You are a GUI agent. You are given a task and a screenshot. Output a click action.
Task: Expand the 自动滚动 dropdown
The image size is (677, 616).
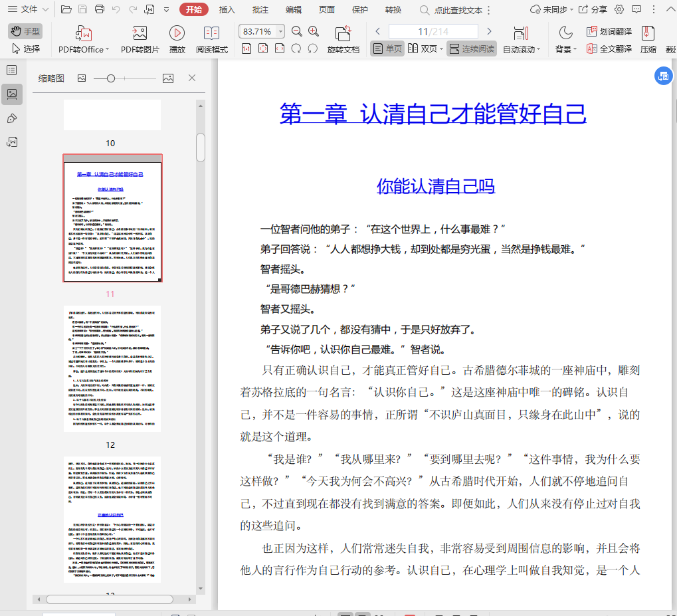[538, 50]
